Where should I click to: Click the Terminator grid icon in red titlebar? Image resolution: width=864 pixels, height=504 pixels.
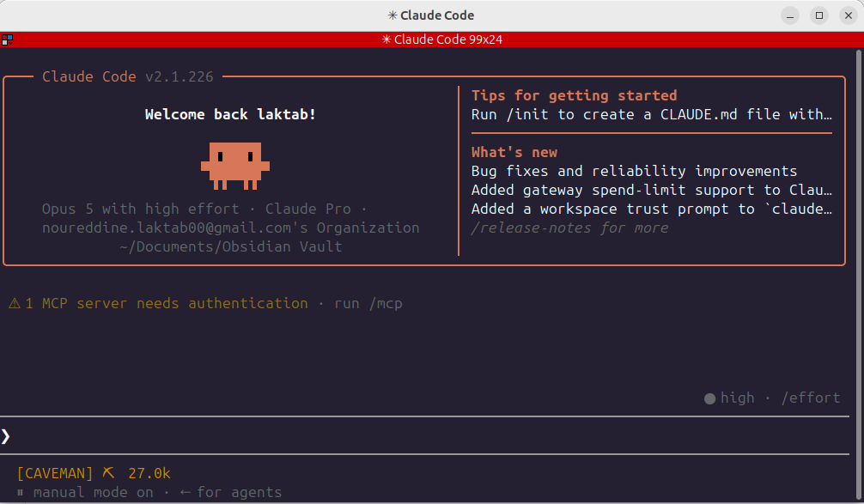(7, 39)
